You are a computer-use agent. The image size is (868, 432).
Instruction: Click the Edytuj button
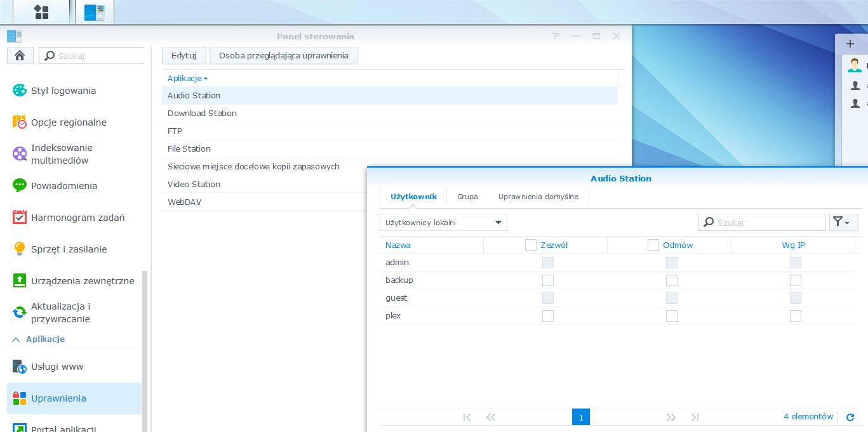click(x=184, y=56)
